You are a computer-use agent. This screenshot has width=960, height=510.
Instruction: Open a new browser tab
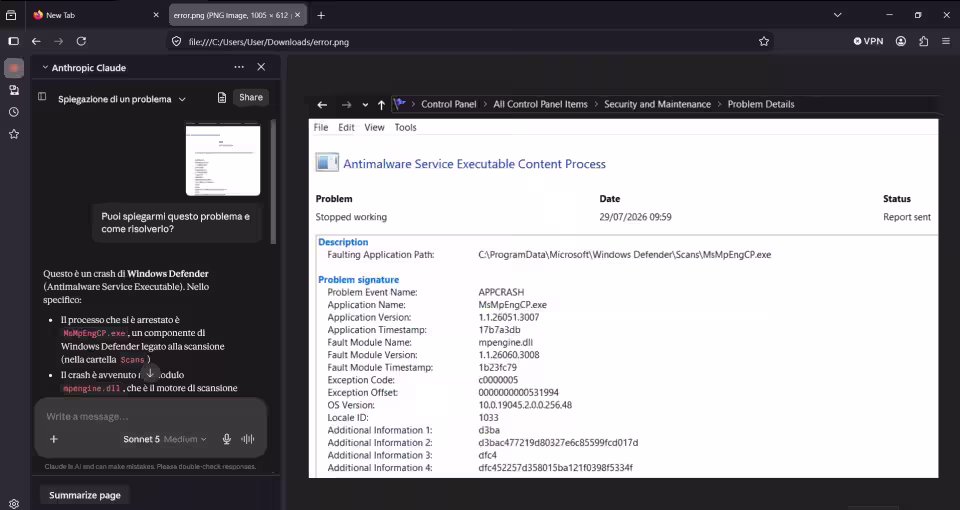321,15
